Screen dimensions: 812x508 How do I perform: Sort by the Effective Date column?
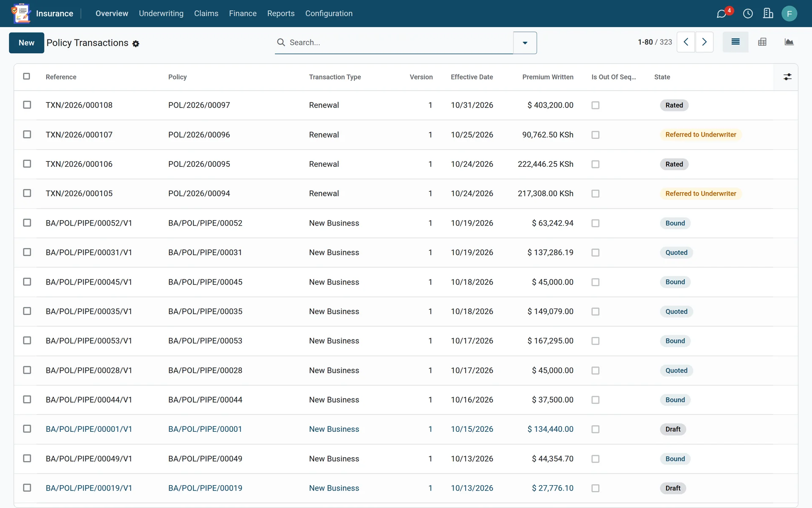472,77
